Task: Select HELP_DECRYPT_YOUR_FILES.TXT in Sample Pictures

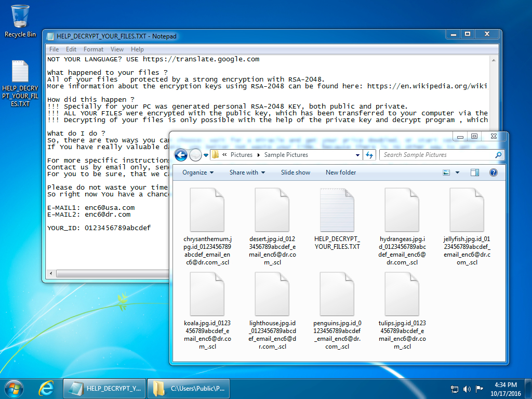Action: click(337, 219)
